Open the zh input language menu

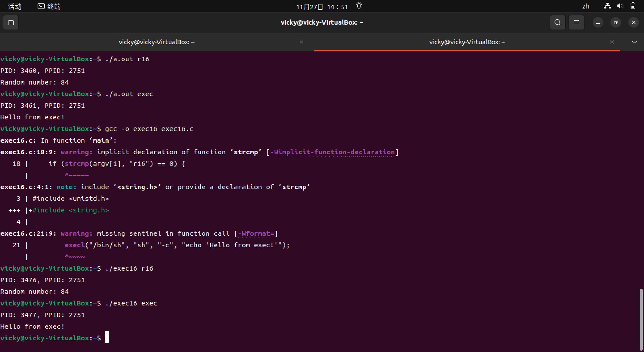point(585,6)
